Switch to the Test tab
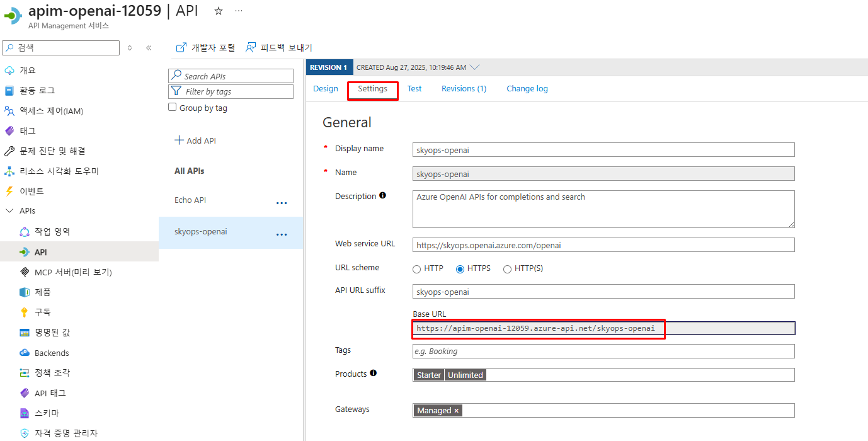Viewport: 868px width, 441px height. point(414,88)
